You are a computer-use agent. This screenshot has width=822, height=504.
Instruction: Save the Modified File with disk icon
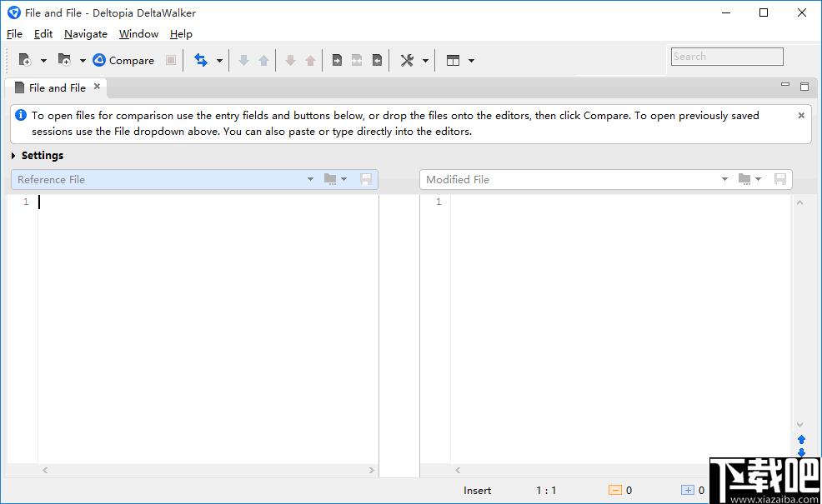point(780,179)
